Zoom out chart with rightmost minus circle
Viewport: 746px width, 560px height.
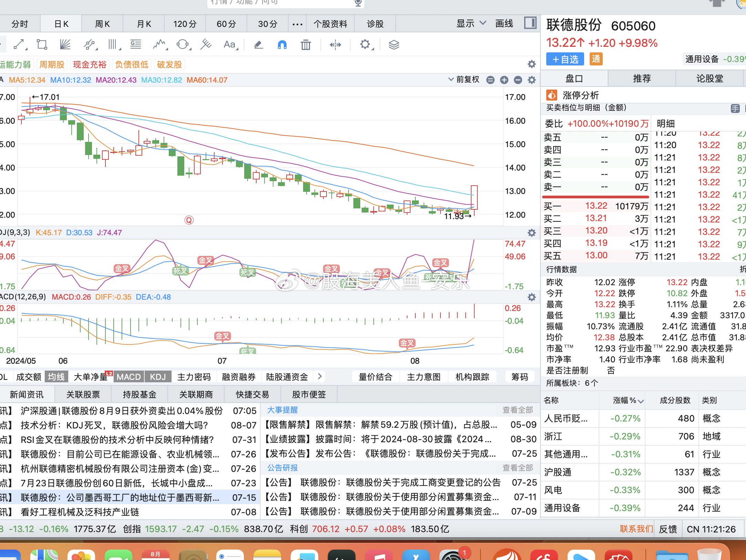click(x=518, y=80)
